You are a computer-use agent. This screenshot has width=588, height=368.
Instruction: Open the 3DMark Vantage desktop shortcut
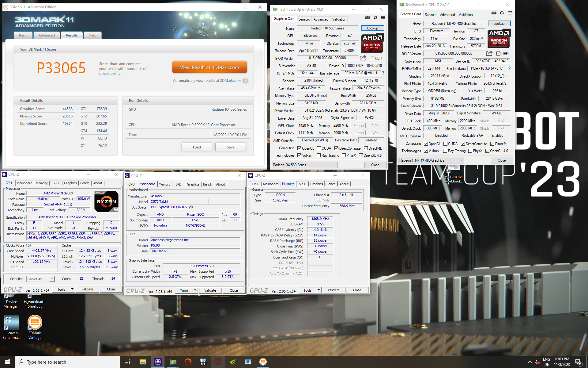pyautogui.click(x=35, y=327)
